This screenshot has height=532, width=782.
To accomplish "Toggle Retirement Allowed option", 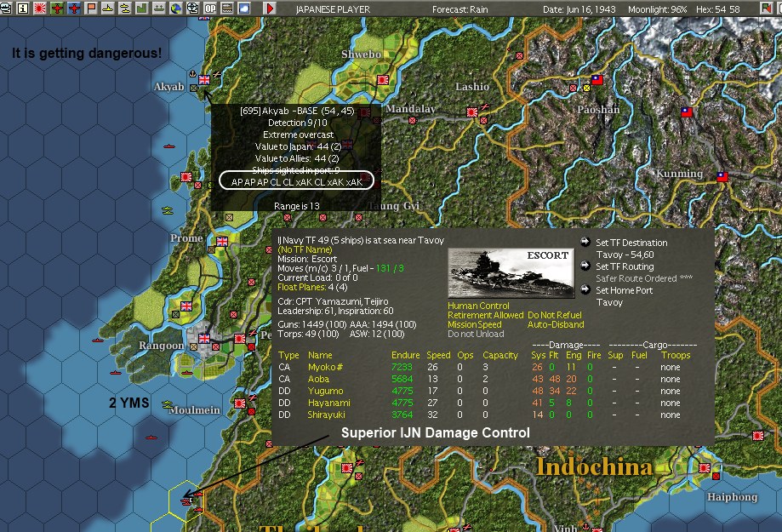I will [485, 315].
